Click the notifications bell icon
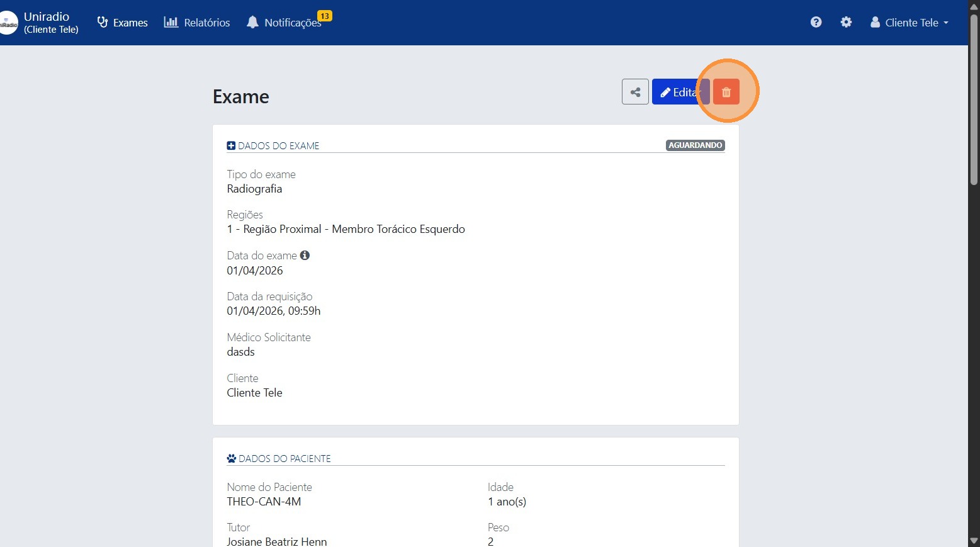980x547 pixels. tap(252, 22)
